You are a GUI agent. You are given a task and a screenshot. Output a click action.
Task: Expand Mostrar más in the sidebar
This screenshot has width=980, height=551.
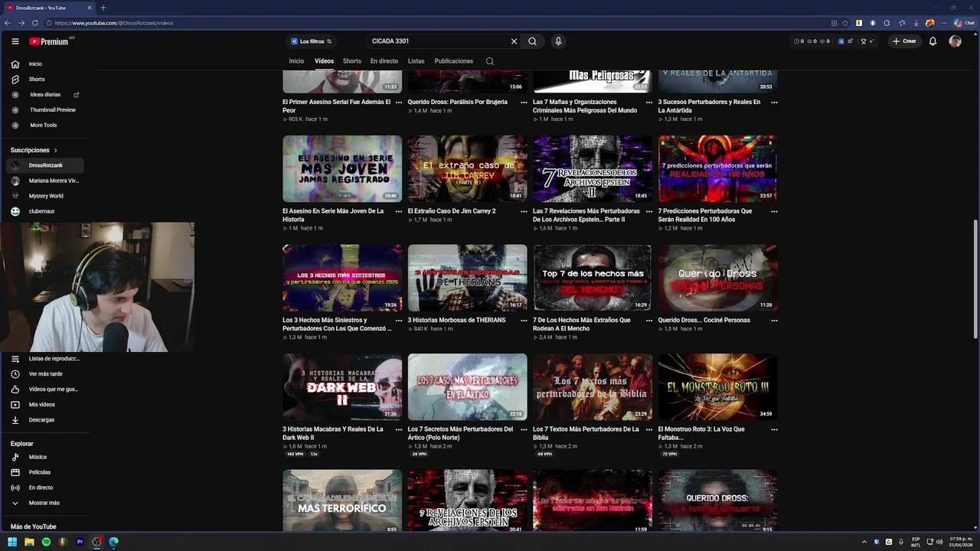[x=46, y=504]
